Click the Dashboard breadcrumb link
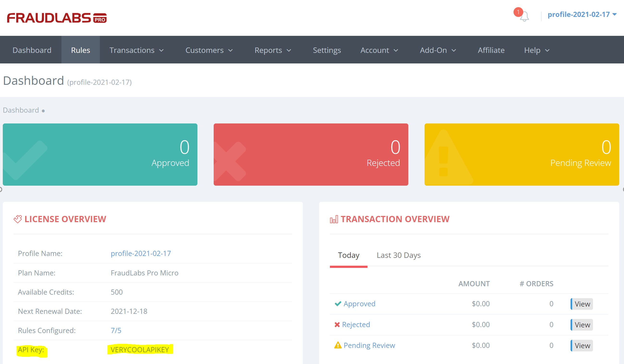 (21, 110)
